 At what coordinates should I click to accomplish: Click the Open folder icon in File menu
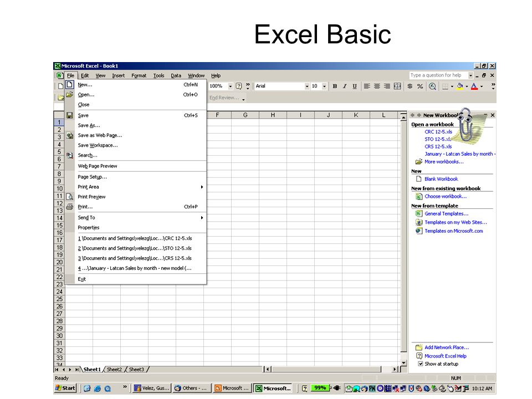pyautogui.click(x=70, y=95)
